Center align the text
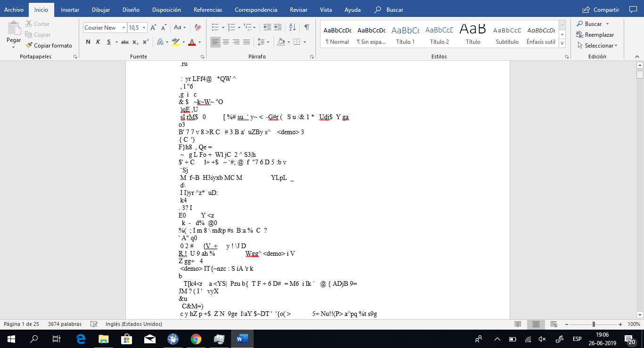 click(x=226, y=42)
